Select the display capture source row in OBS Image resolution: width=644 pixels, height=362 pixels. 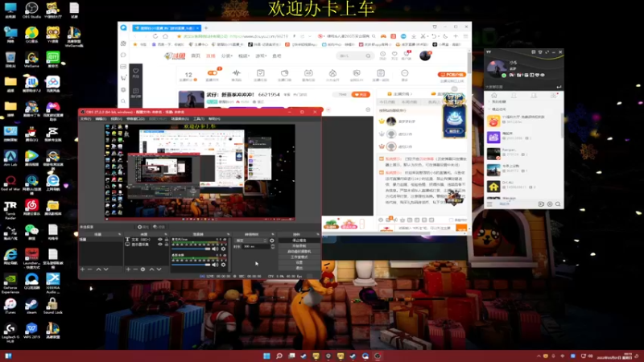(x=147, y=245)
